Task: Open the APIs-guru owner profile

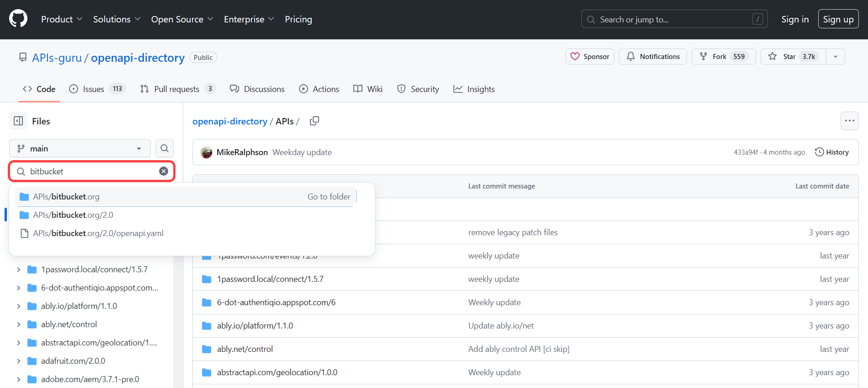Action: pyautogui.click(x=57, y=58)
